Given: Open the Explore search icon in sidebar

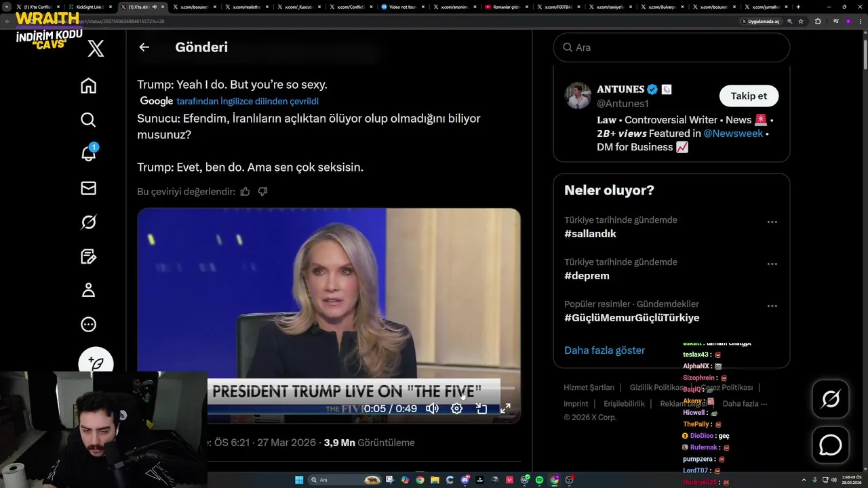Looking at the screenshot, I should (x=88, y=120).
